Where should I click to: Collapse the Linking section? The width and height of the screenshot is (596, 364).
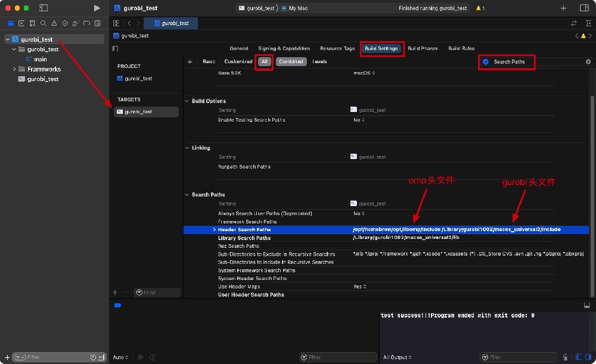[187, 148]
